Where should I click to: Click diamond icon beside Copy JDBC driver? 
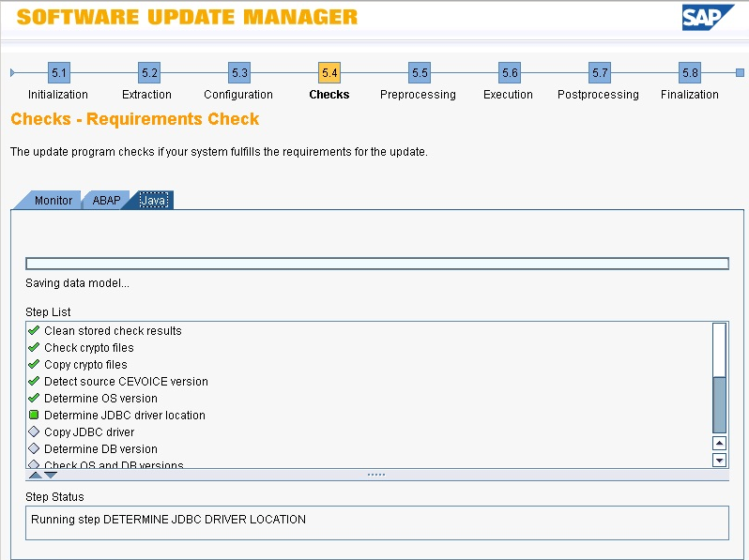pyautogui.click(x=34, y=431)
